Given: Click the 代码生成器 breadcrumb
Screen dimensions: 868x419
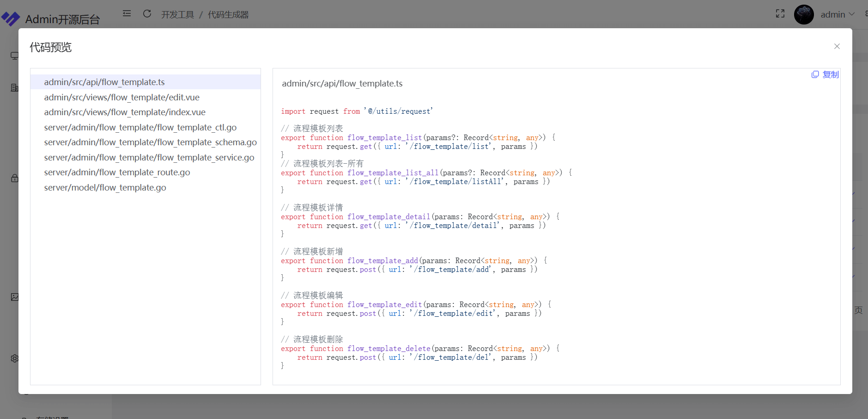Looking at the screenshot, I should 228,15.
